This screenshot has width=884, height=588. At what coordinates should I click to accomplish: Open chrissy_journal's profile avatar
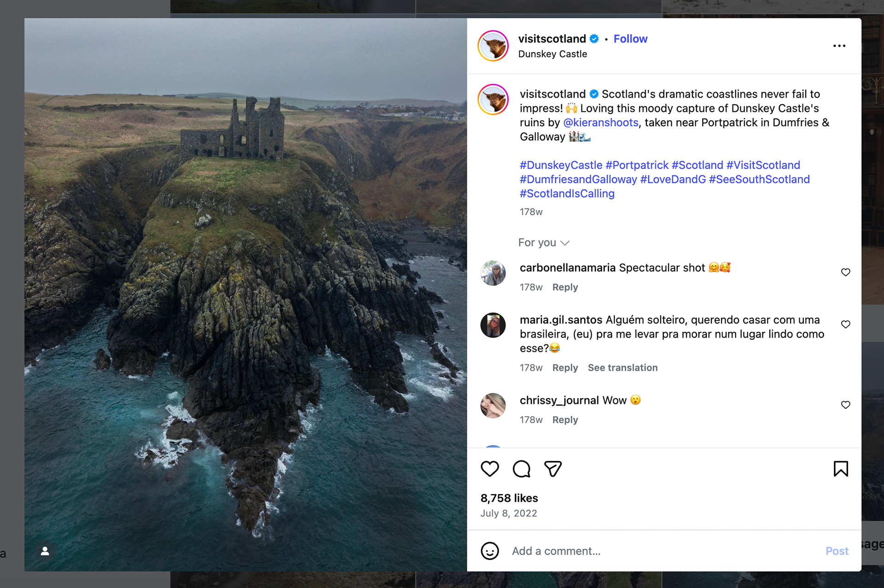click(x=493, y=406)
